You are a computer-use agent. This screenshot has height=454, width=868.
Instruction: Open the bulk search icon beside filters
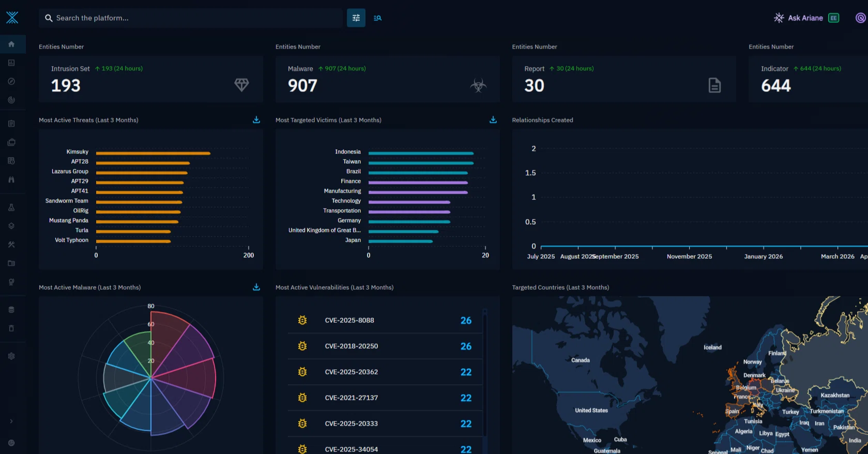point(378,18)
